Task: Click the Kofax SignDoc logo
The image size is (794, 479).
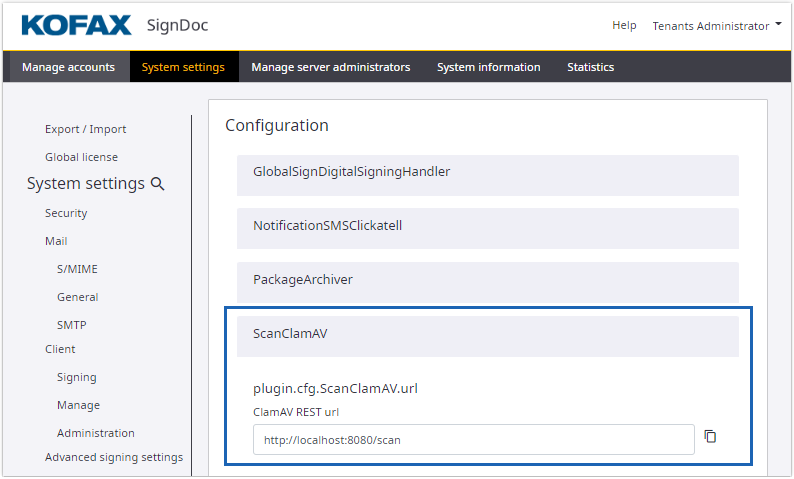Action: [114, 25]
